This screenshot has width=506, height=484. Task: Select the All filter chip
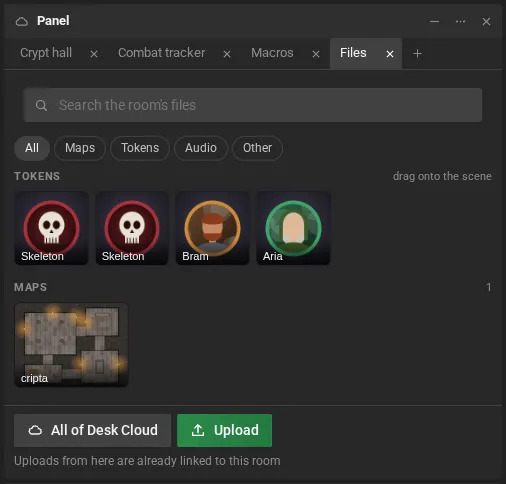coord(32,148)
